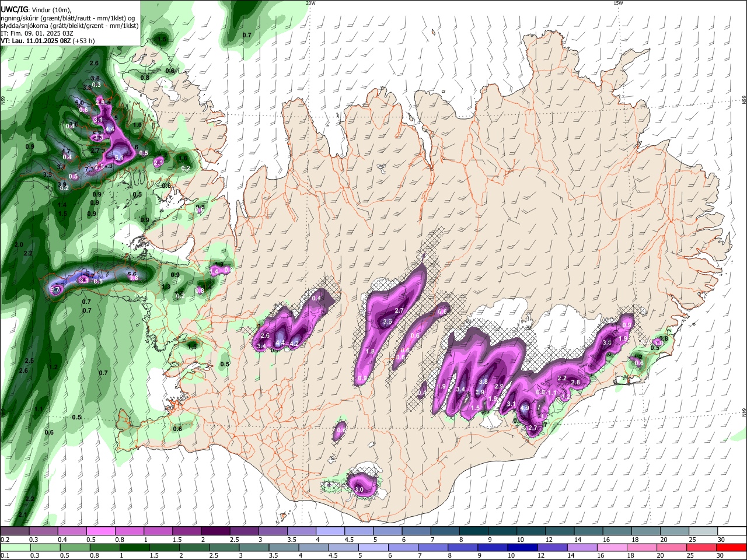The image size is (747, 560).
Task: Click the '6.0' precipitation value on map
Action: click(79, 103)
